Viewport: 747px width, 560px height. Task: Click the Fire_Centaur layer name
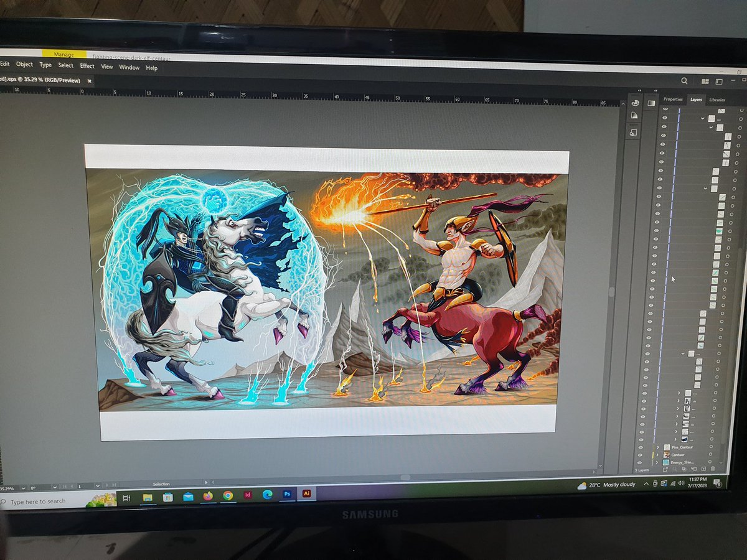(683, 447)
